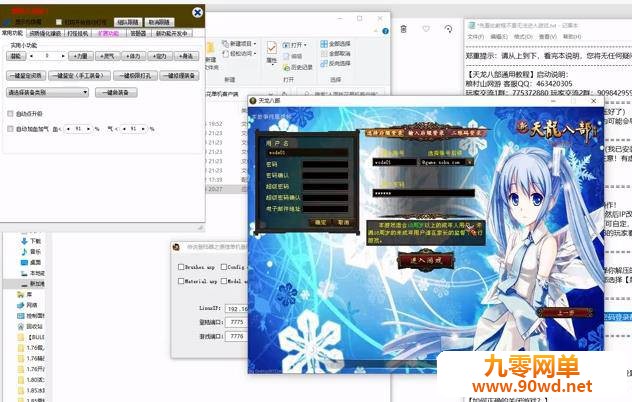The height and width of the screenshot is (402, 632).
Task: Click the 用户名 username field in registration form
Action: [308, 153]
